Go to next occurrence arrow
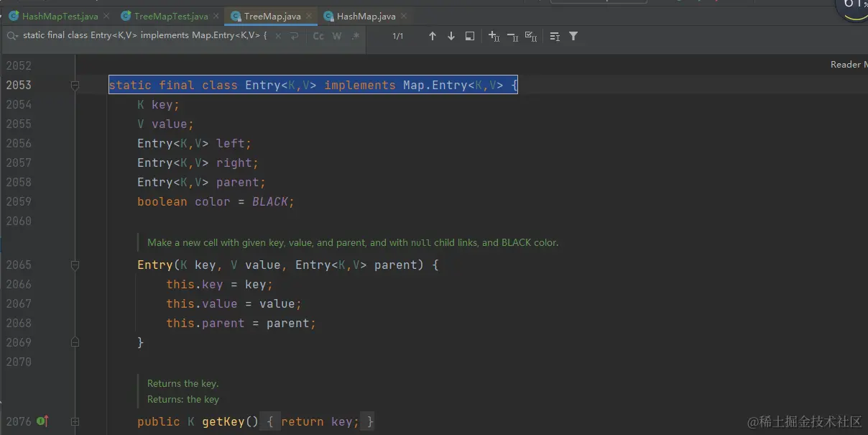Screen dimensions: 868x435 pos(451,36)
